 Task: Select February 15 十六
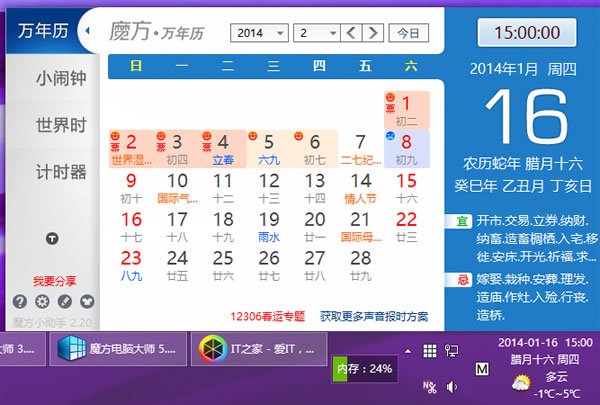406,188
